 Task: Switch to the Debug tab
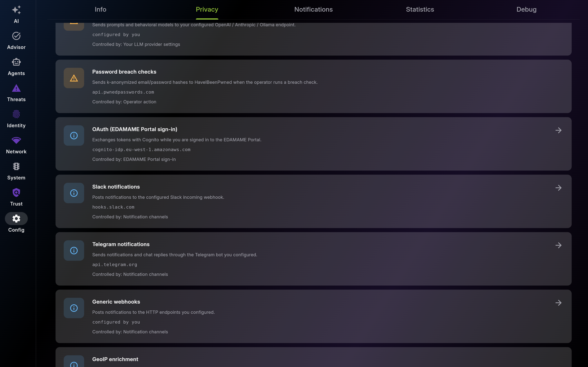pos(526,9)
